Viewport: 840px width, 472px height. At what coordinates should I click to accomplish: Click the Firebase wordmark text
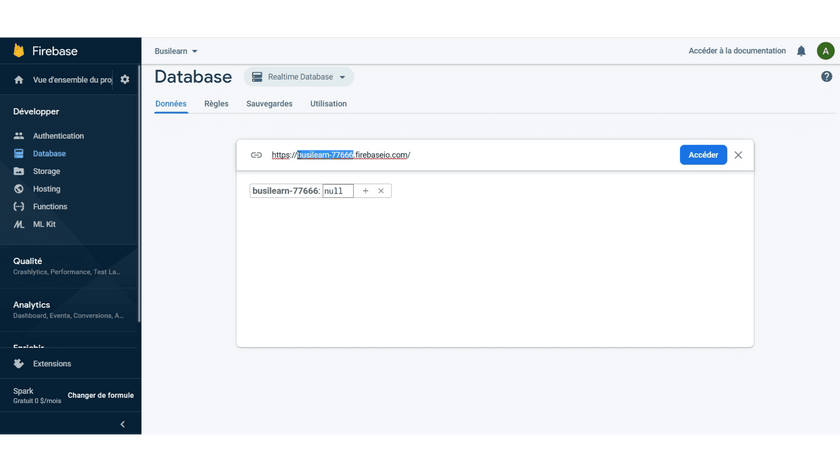point(55,51)
